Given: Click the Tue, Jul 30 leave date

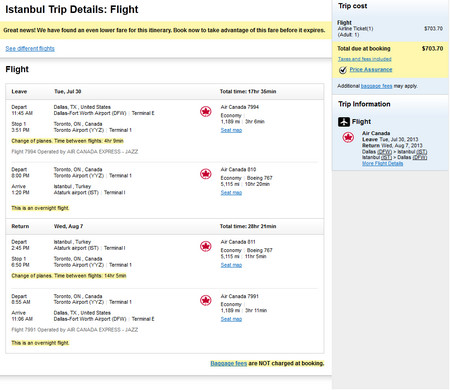Looking at the screenshot, I should pos(68,91).
